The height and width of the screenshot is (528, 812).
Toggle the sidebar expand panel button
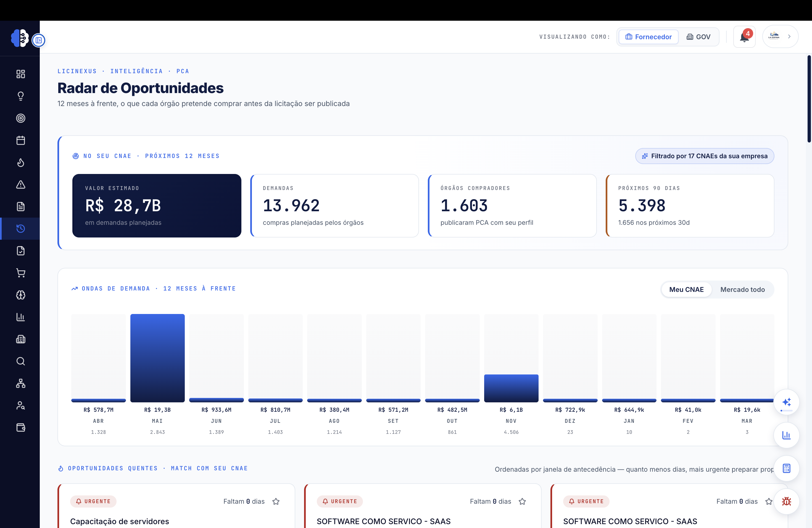click(x=39, y=40)
